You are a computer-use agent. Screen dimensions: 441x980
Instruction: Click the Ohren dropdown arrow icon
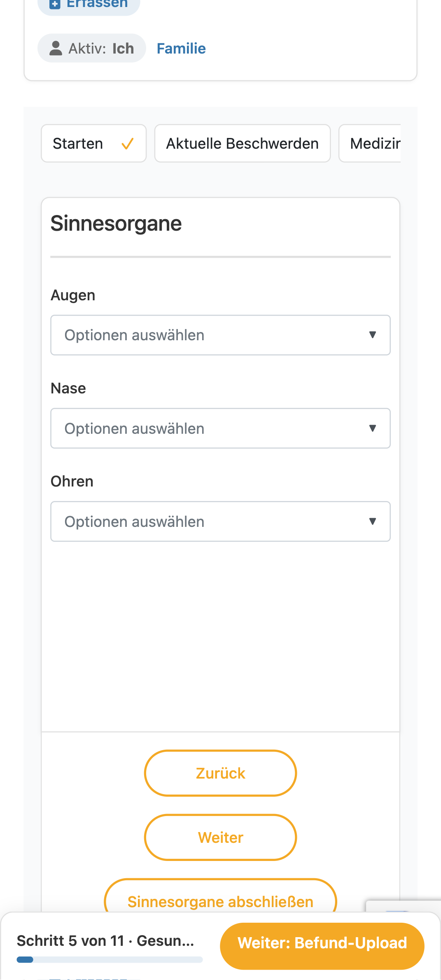click(373, 522)
